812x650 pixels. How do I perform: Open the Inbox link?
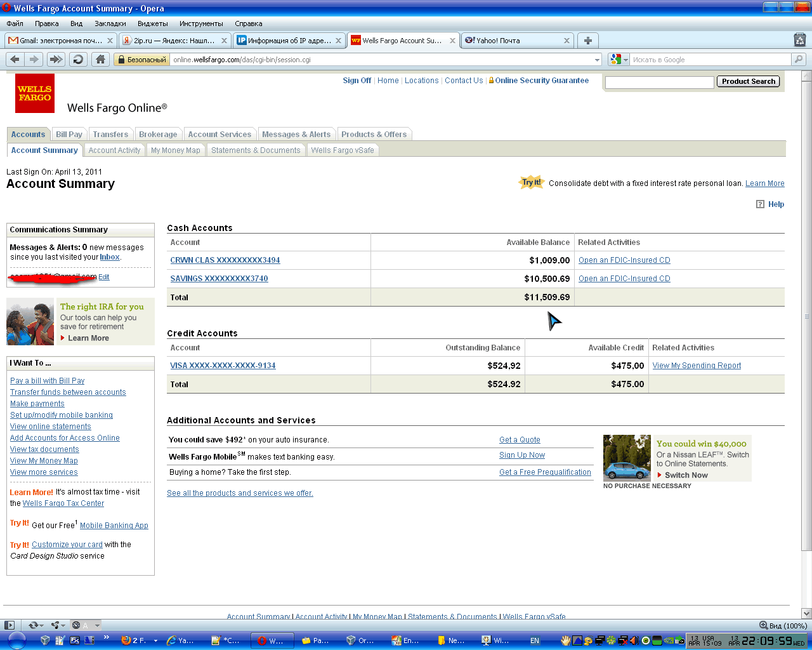point(110,257)
